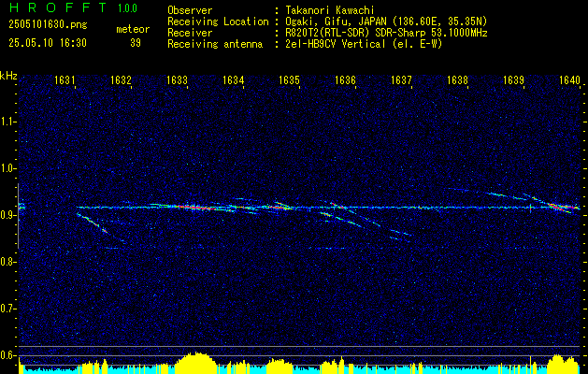Click the 0.9 kHz frequency label

click(x=7, y=215)
